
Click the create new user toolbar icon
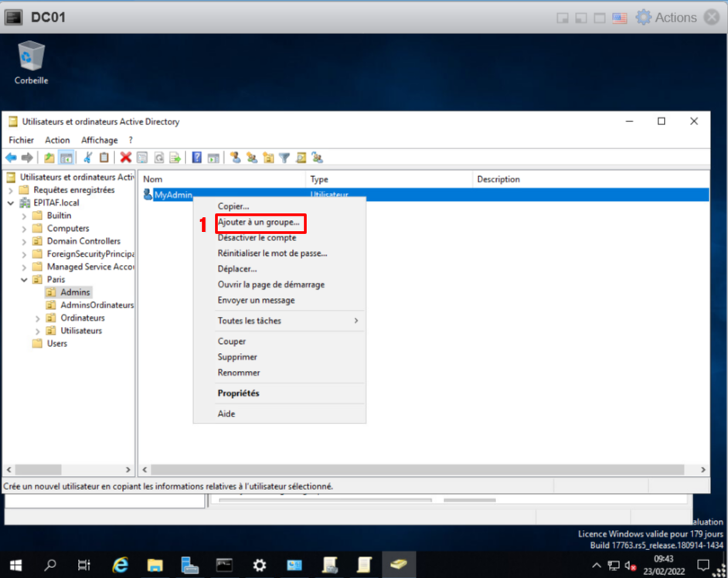pos(236,158)
